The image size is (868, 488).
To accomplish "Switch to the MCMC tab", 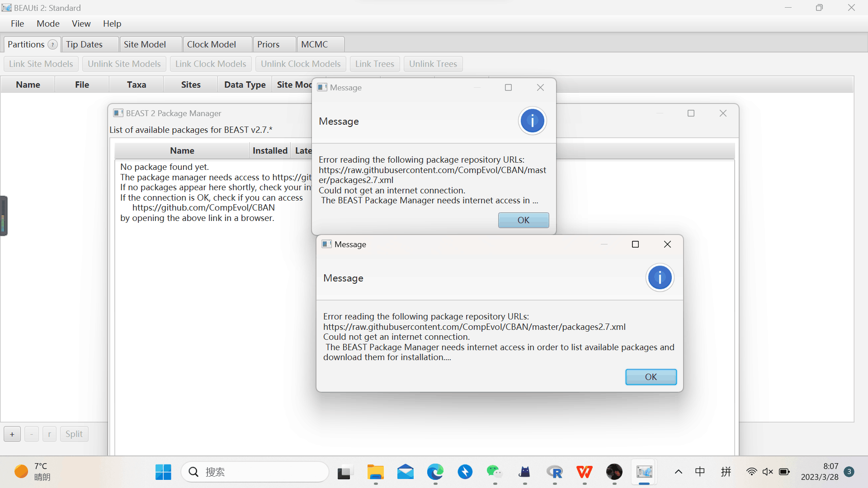I will 315,44.
